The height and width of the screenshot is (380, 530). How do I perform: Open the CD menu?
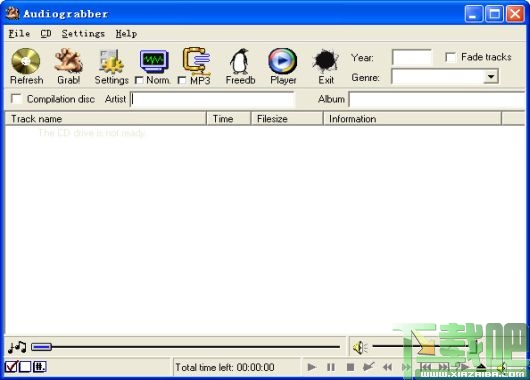coord(46,33)
